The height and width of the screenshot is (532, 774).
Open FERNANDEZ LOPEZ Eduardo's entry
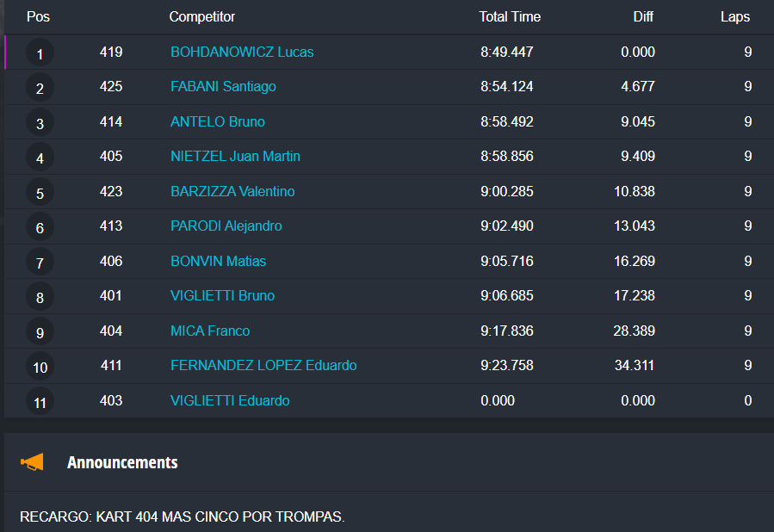(x=263, y=365)
